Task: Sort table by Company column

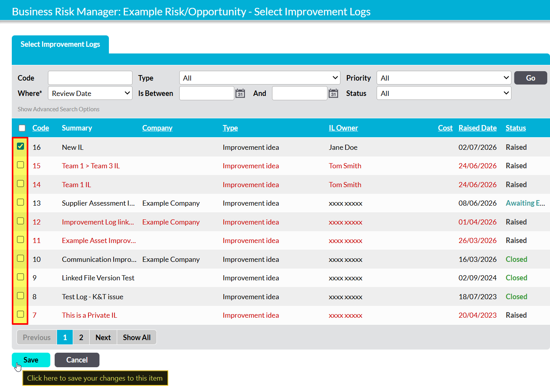Action: [x=157, y=128]
